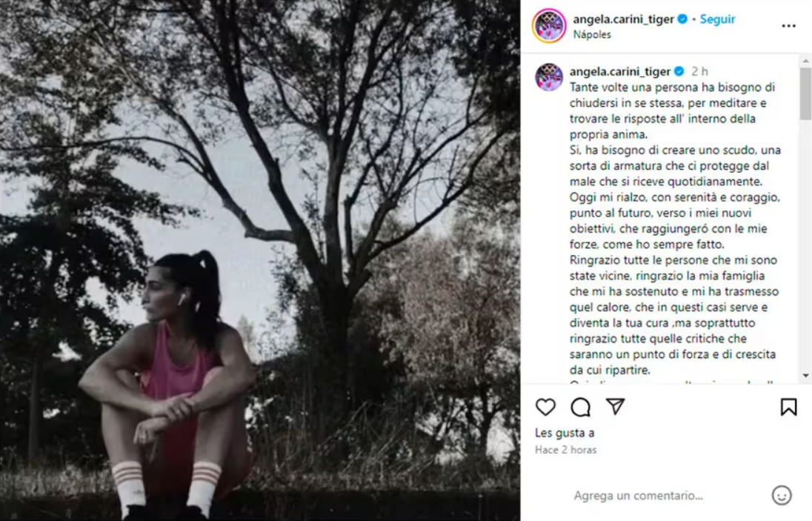Click the verified badge in the post header
The height and width of the screenshot is (521, 812).
pyautogui.click(x=682, y=19)
